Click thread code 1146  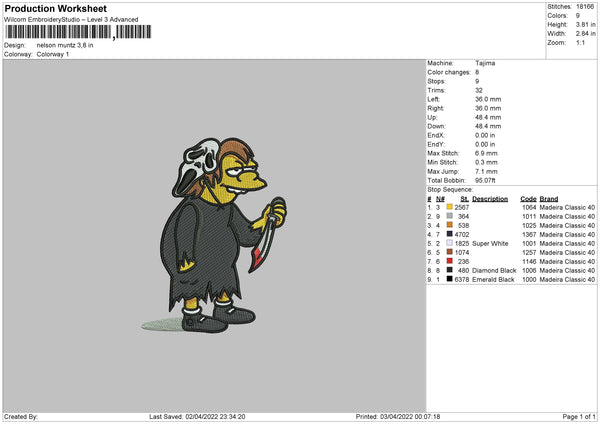point(529,262)
